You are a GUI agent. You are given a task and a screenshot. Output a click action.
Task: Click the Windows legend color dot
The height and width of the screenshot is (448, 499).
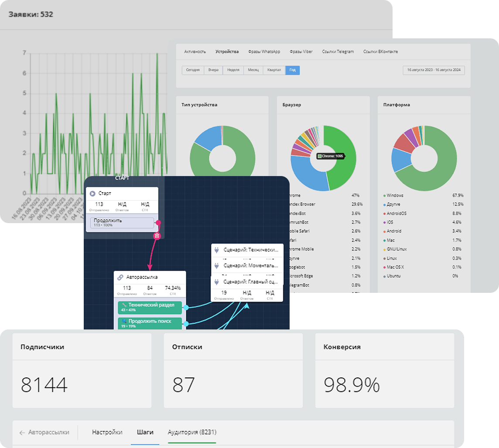pyautogui.click(x=384, y=196)
